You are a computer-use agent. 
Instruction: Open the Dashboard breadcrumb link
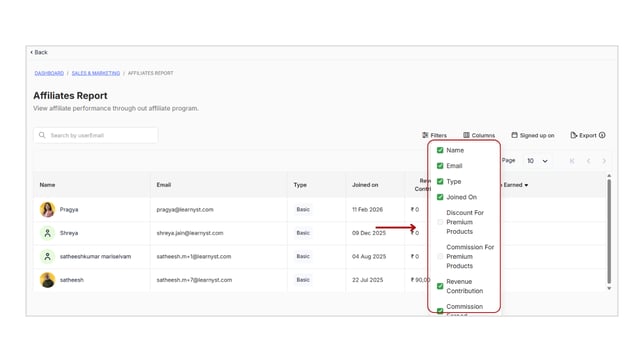[x=49, y=73]
